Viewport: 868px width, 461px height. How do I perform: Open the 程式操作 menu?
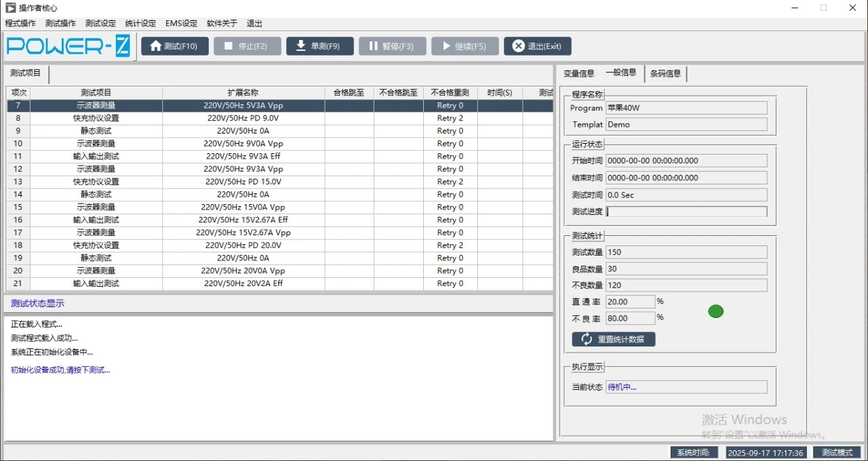(20, 23)
